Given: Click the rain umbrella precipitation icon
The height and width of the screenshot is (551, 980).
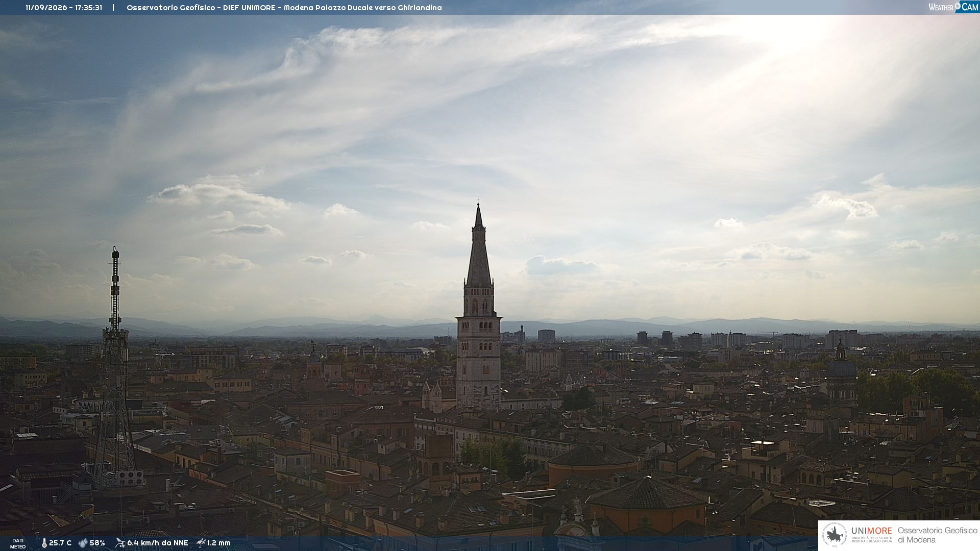Looking at the screenshot, I should tap(201, 543).
